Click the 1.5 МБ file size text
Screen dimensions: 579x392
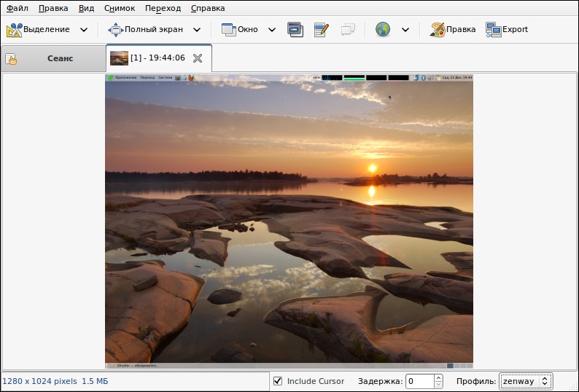[95, 381]
